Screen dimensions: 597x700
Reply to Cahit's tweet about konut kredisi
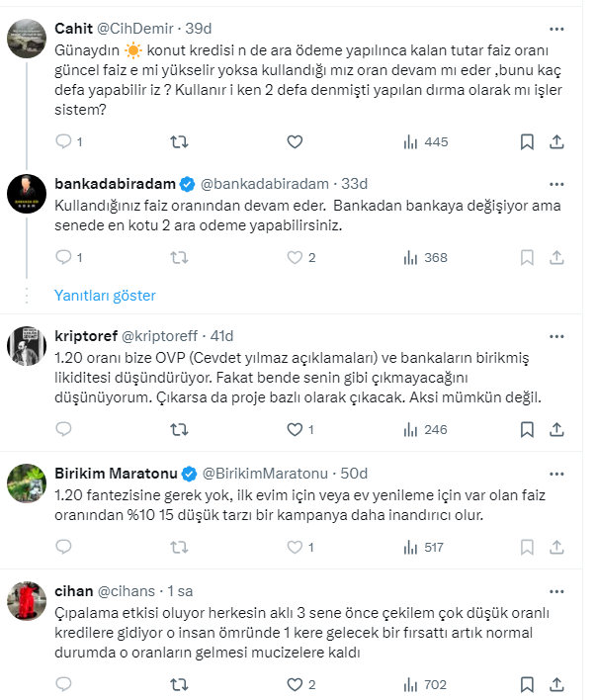pos(64,142)
